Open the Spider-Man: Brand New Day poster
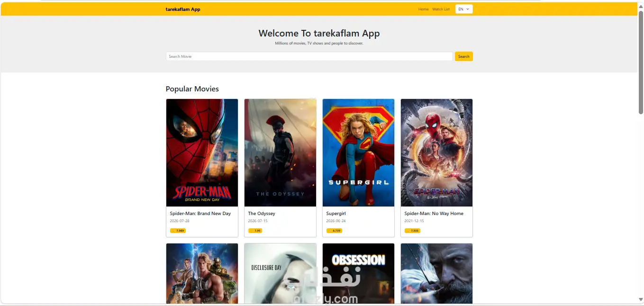Image resolution: width=644 pixels, height=306 pixels. coord(202,153)
